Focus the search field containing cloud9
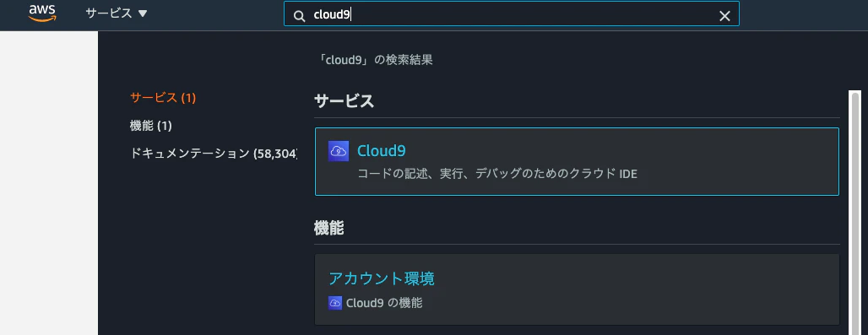This screenshot has width=868, height=335. 511,14
